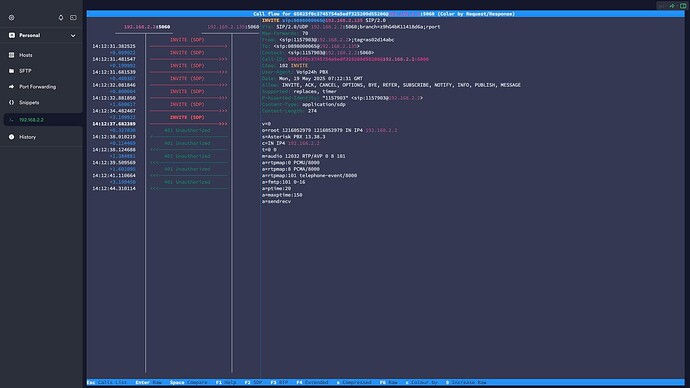The width and height of the screenshot is (690, 388).
Task: Click the a=rtpmap:8 PCMA/8000 line
Action: click(291, 169)
